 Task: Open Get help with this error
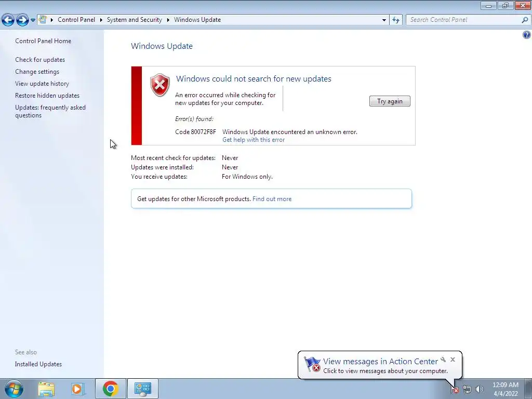(254, 140)
